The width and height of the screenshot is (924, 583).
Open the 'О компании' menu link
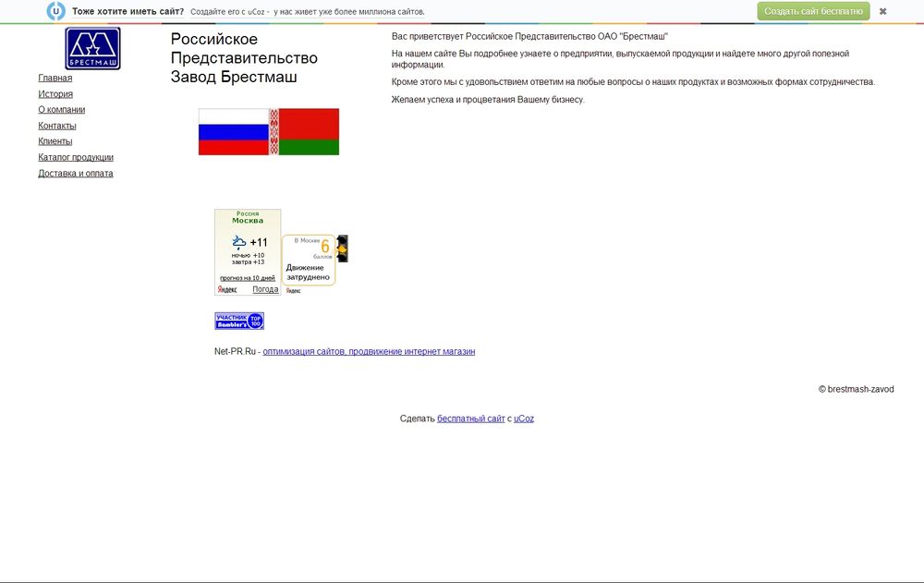click(x=62, y=110)
